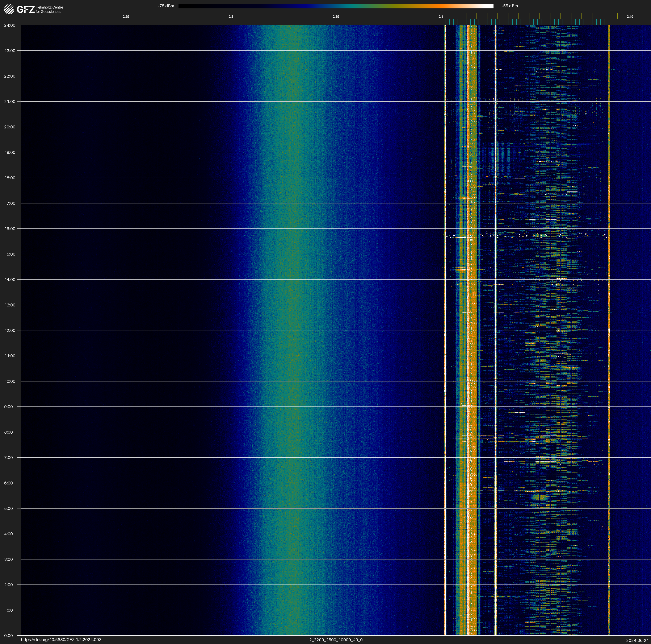The image size is (651, 644).
Task: Select the 2.25 frequency axis label
Action: [126, 17]
